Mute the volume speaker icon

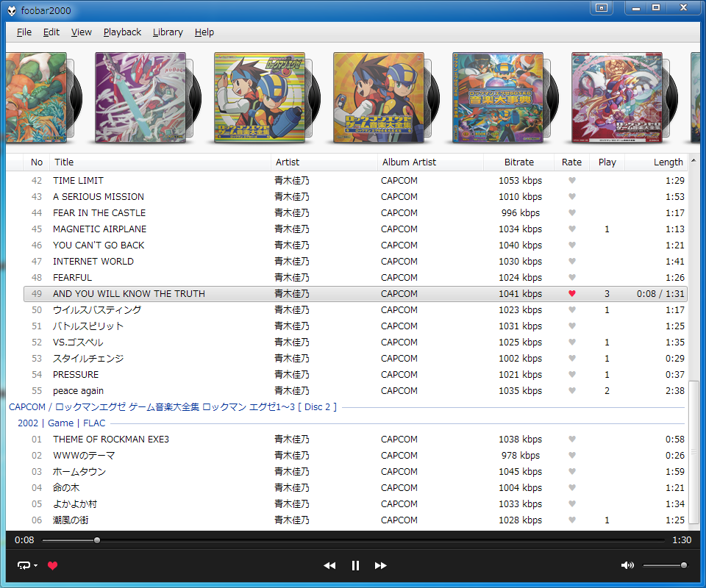[627, 565]
